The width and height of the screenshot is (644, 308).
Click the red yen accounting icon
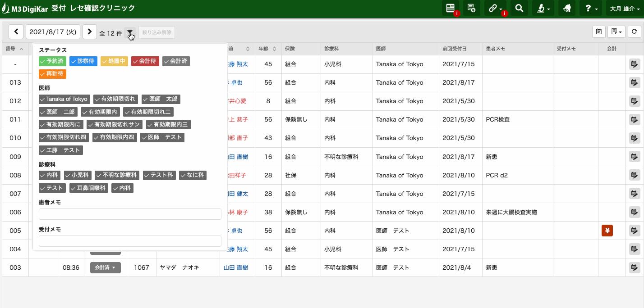tap(607, 231)
